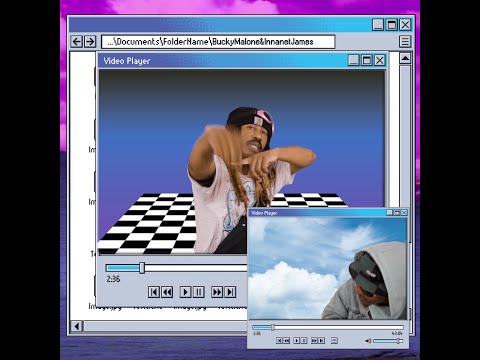Click the large "Video Player" title bar text
The image size is (480, 360).
127,61
